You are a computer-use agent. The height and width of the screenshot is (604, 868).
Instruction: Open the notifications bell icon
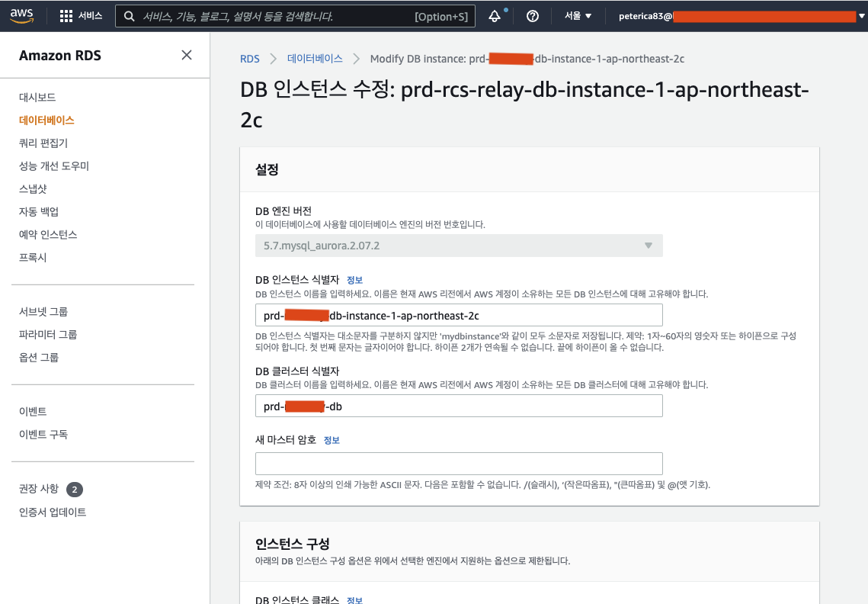(495, 16)
